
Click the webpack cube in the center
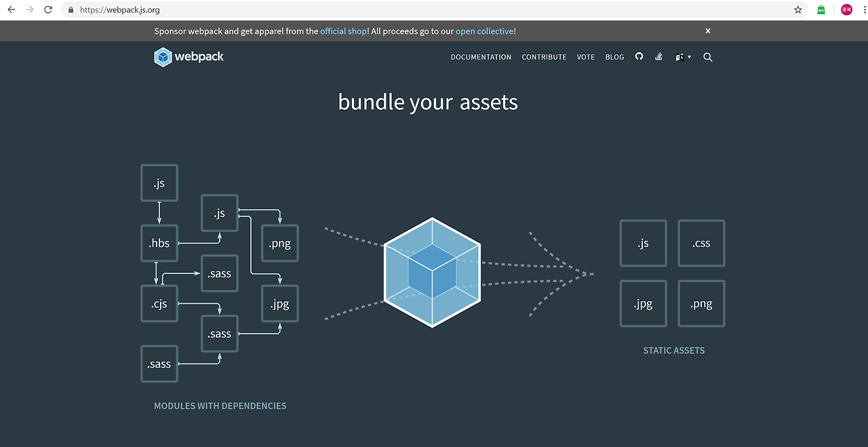pyautogui.click(x=433, y=273)
